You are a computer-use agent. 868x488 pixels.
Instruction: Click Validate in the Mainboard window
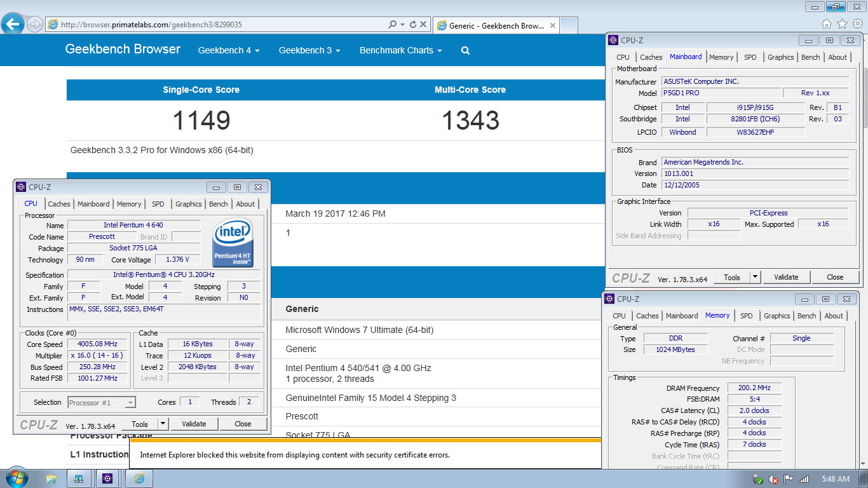pyautogui.click(x=786, y=277)
